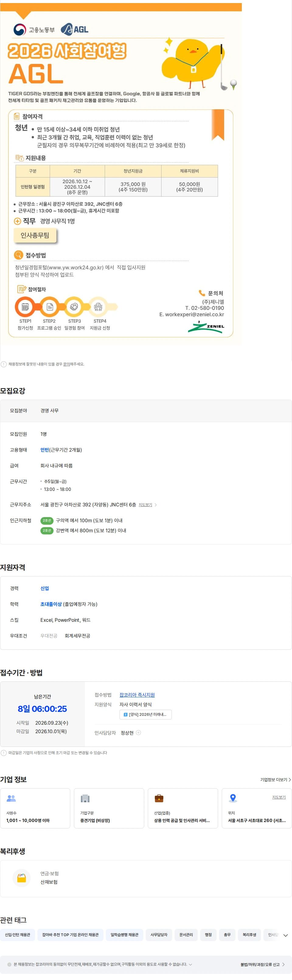Click the start date 2026.09.23(수)
The image size is (292, 980).
coord(52,723)
